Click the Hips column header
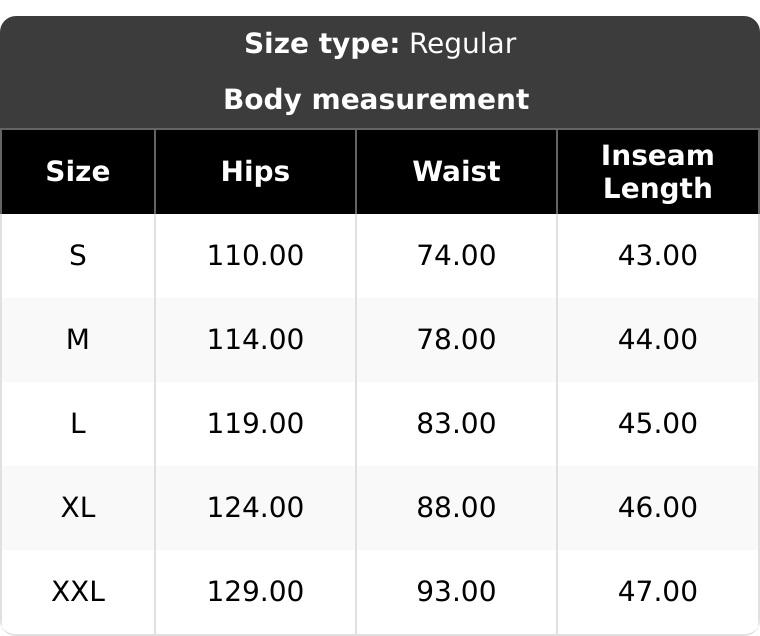Screen dimensions: 760x636 pos(255,172)
